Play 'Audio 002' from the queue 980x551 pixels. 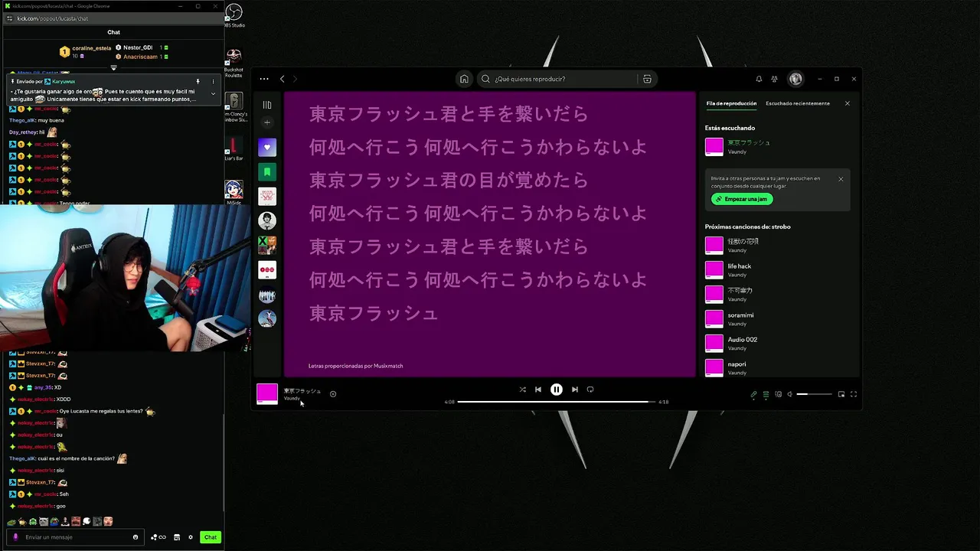pyautogui.click(x=777, y=343)
